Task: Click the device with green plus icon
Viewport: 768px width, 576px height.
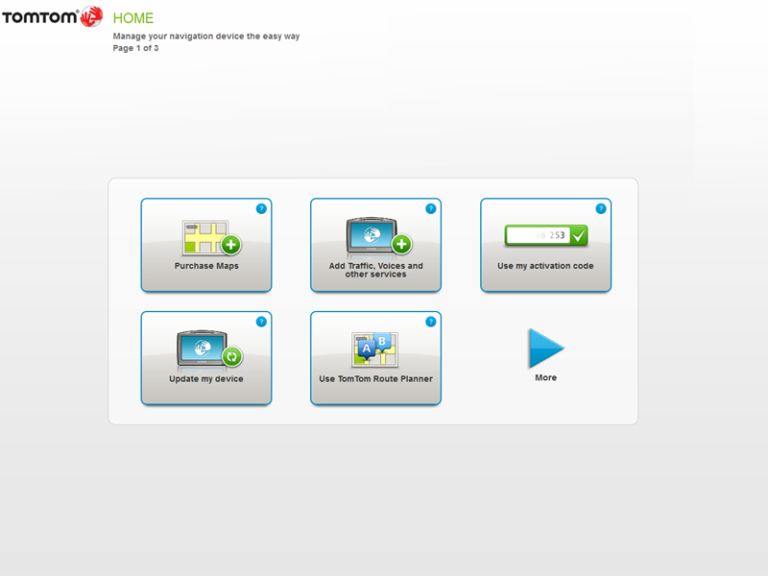Action: 379,237
